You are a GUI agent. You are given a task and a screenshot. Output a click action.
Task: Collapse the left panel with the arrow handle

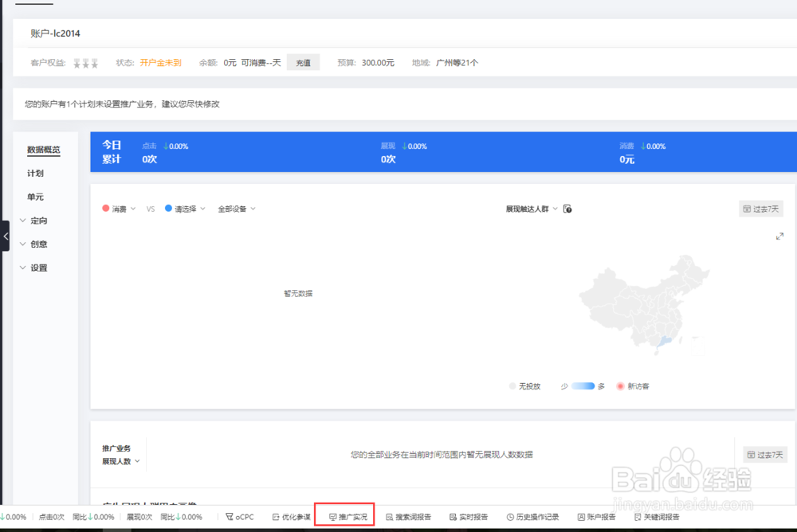(5, 237)
